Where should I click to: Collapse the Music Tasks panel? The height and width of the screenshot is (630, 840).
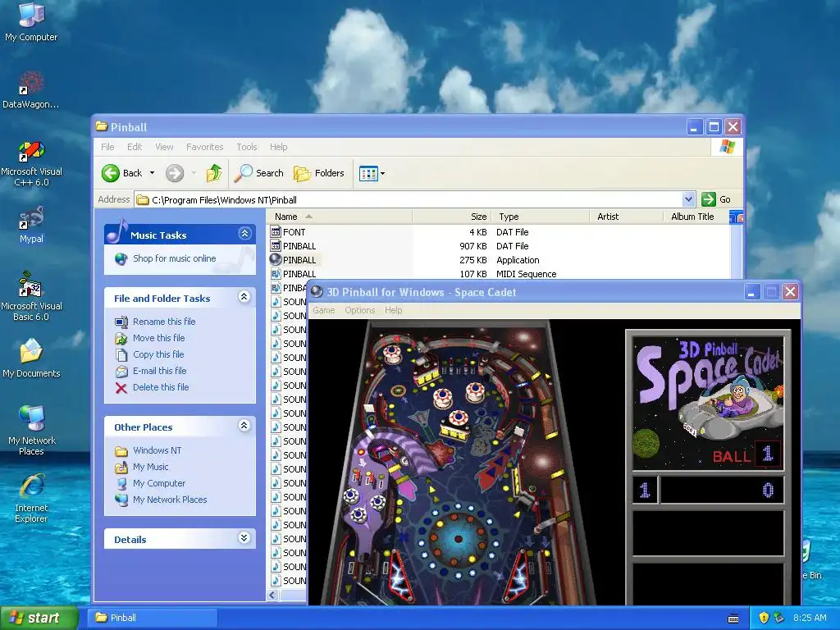coord(244,234)
